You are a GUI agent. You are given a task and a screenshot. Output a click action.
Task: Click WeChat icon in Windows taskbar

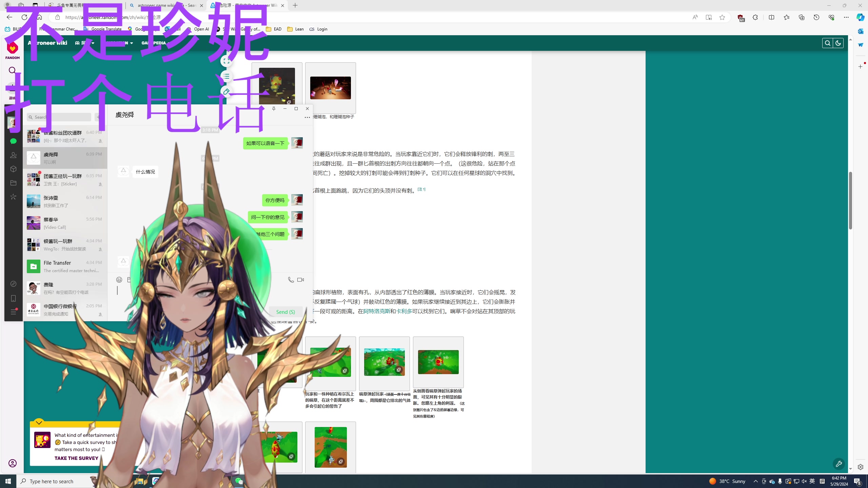[239, 481]
